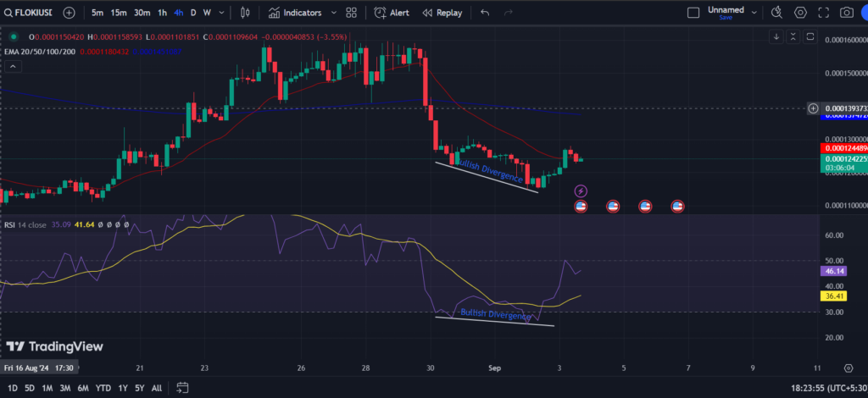This screenshot has width=868, height=398.
Task: Click the add price plus button on scale
Action: (813, 108)
